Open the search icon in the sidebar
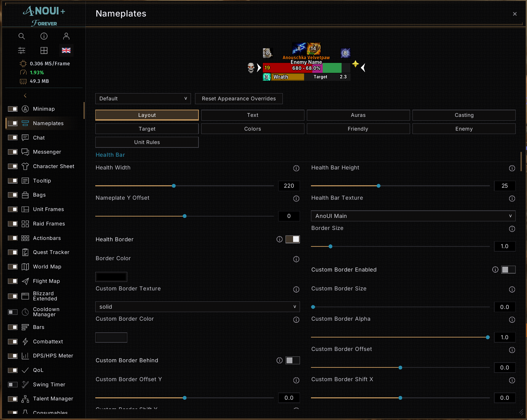 tap(22, 36)
